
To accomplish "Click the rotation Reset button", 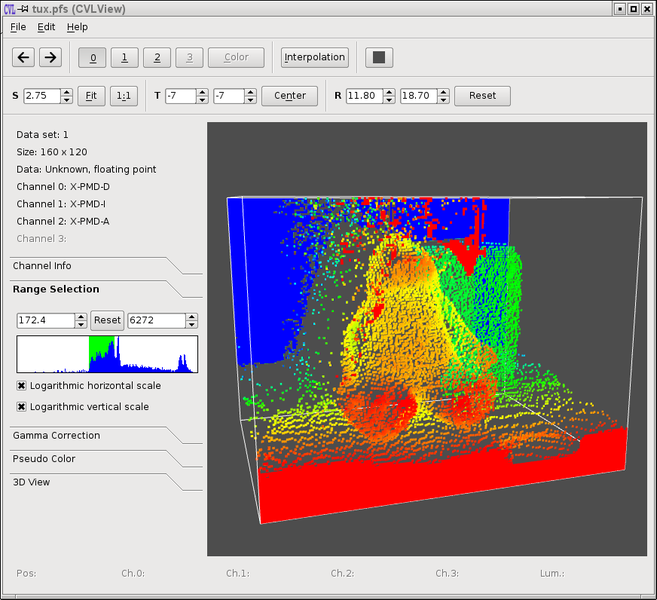I will (x=482, y=96).
